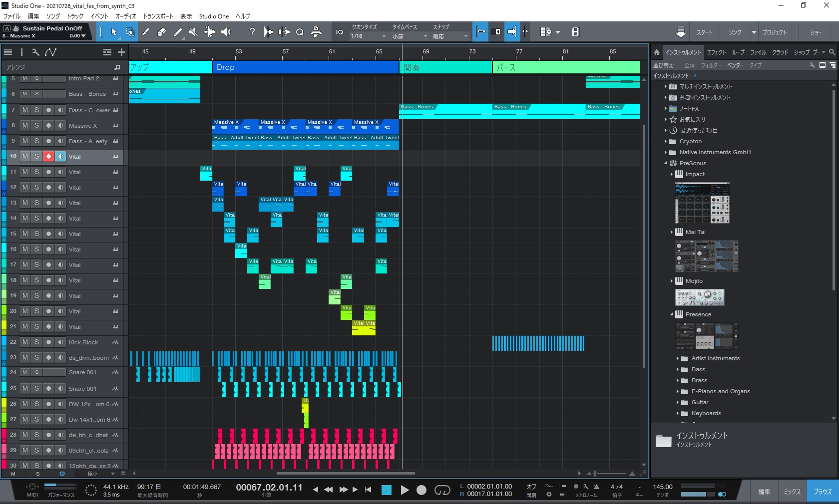839x504 pixels.
Task: Open the Timebase dropdown
Action: [410, 36]
